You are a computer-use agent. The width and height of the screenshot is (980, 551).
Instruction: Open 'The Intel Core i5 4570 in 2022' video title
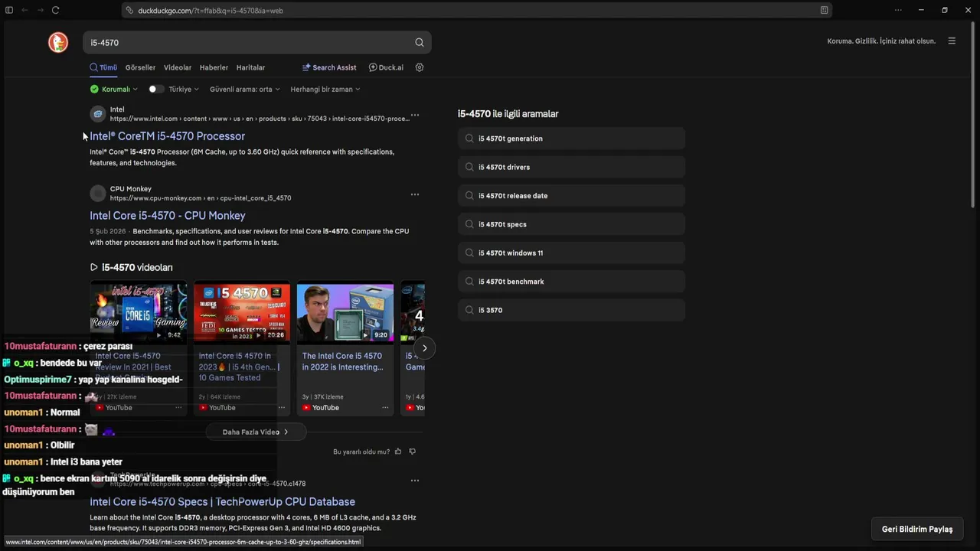342,361
